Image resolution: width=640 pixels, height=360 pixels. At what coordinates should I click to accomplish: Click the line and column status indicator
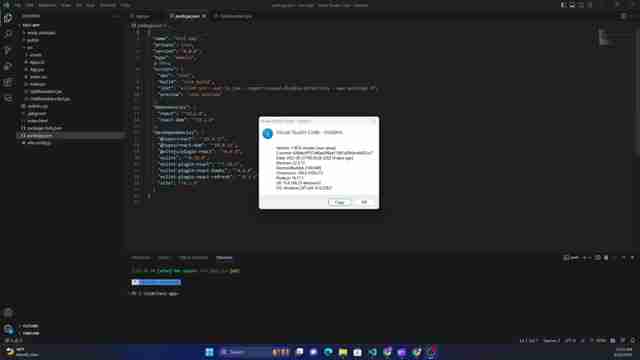pyautogui.click(x=529, y=340)
